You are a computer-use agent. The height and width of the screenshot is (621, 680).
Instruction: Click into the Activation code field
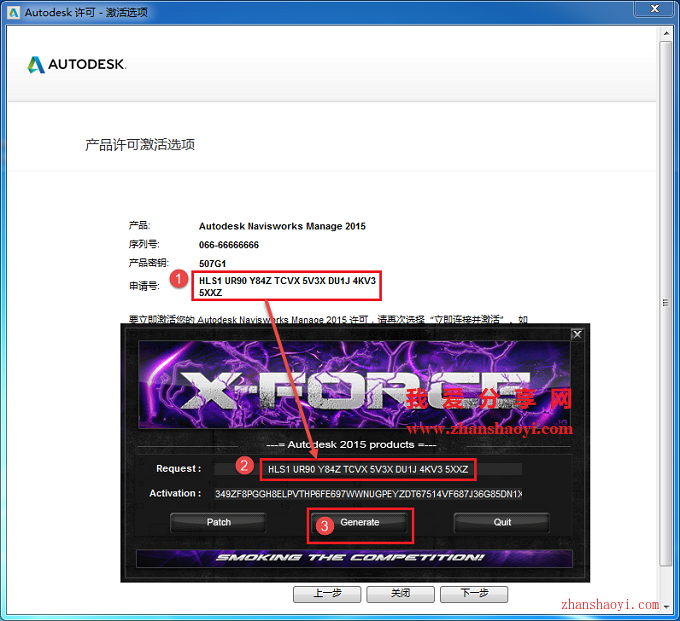tap(368, 494)
